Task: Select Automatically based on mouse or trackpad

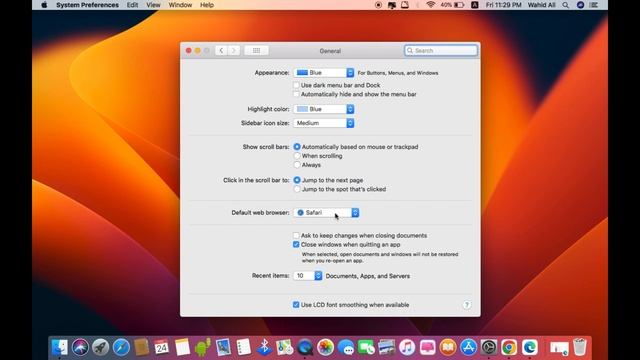Action: click(297, 147)
